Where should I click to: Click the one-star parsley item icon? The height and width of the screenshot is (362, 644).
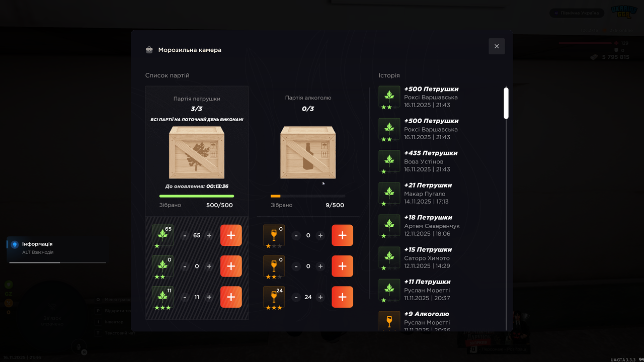tap(163, 235)
